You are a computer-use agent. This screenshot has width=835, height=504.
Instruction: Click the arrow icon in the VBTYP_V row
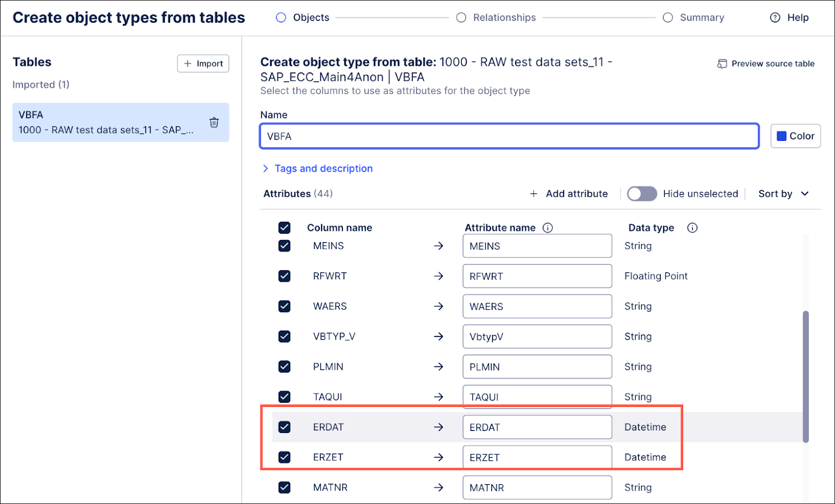click(x=438, y=337)
